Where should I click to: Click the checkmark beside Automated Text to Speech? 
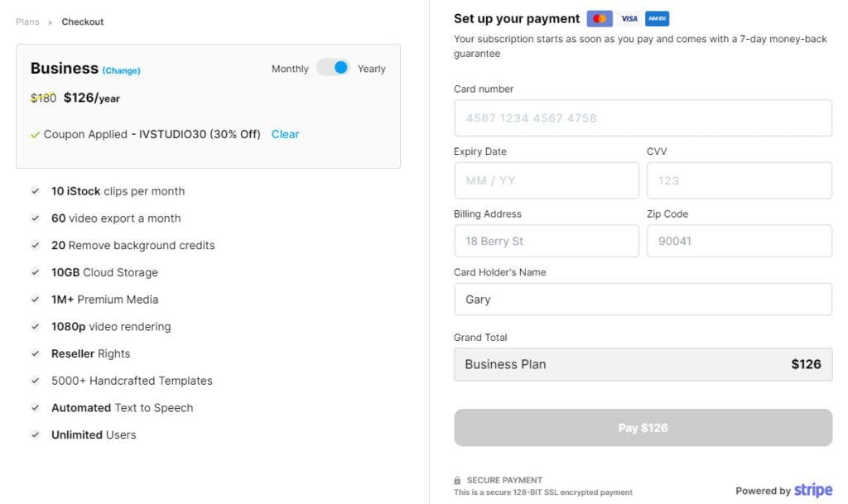click(x=35, y=407)
